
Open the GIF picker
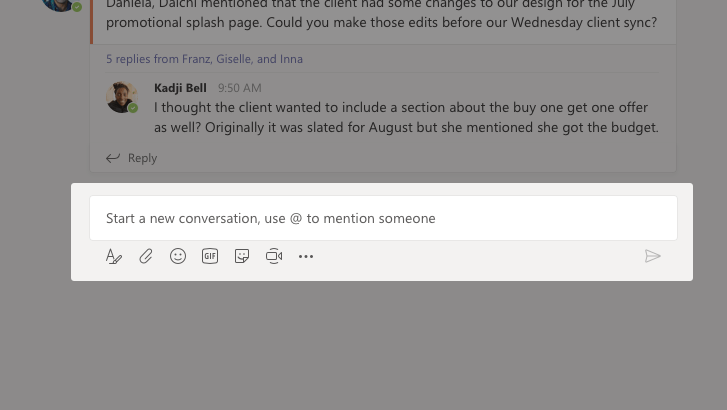pos(210,257)
